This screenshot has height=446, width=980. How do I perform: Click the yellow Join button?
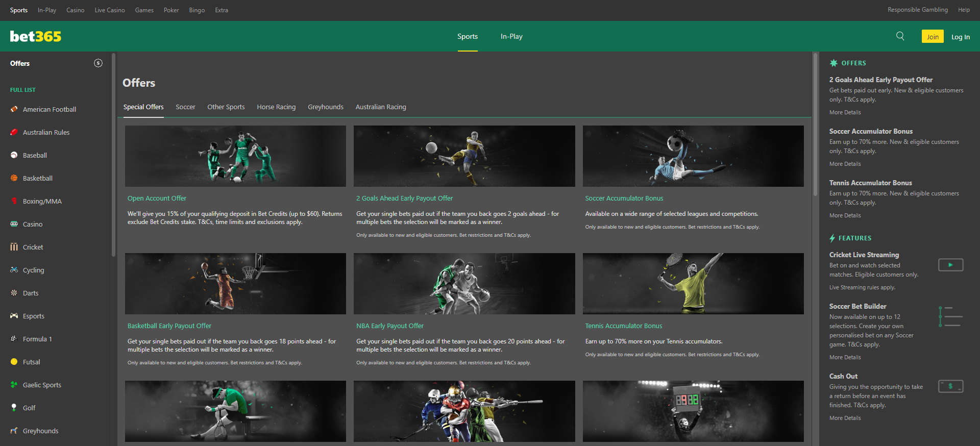(x=933, y=36)
